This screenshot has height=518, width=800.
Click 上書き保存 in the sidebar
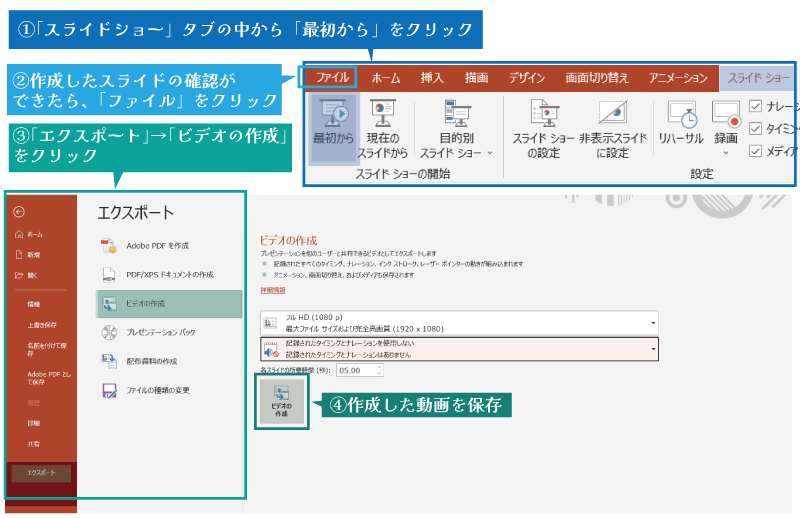pyautogui.click(x=42, y=325)
